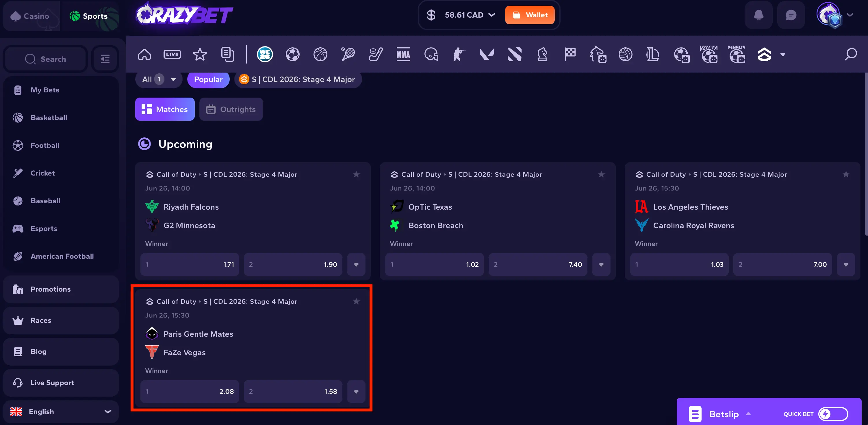Select the Call of Duty chevron icon

764,54
